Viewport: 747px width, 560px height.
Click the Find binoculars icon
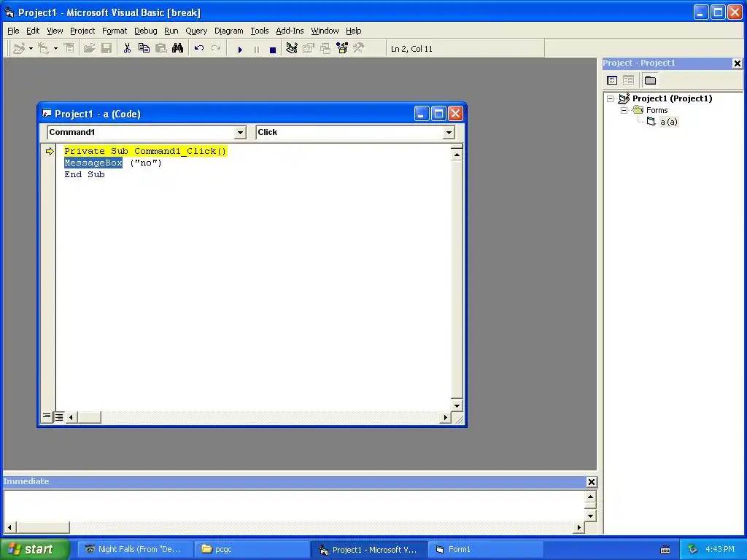click(x=178, y=49)
